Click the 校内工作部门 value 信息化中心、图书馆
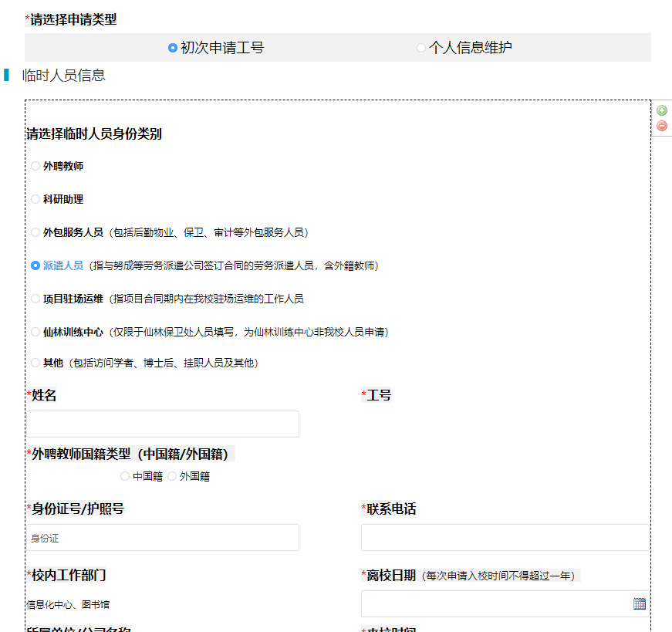 point(68,604)
